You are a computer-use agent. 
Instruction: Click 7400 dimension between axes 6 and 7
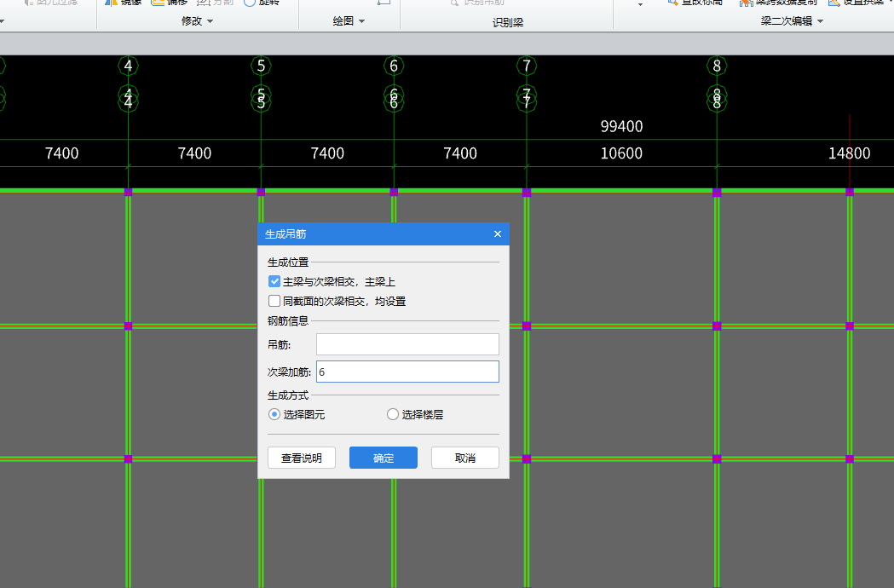[x=460, y=153]
